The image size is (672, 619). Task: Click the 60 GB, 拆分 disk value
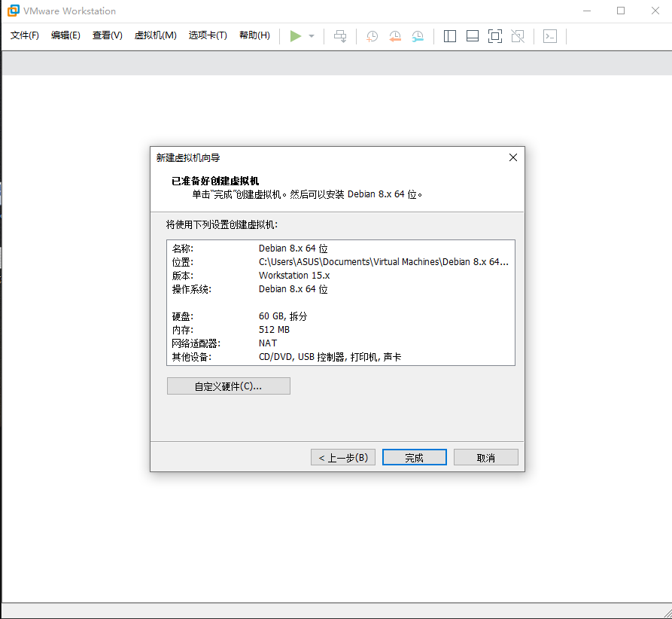click(x=283, y=316)
